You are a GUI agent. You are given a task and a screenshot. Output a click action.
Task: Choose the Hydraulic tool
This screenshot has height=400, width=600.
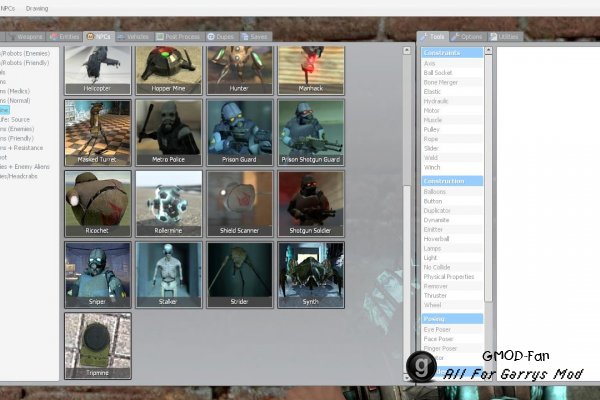tap(452, 101)
